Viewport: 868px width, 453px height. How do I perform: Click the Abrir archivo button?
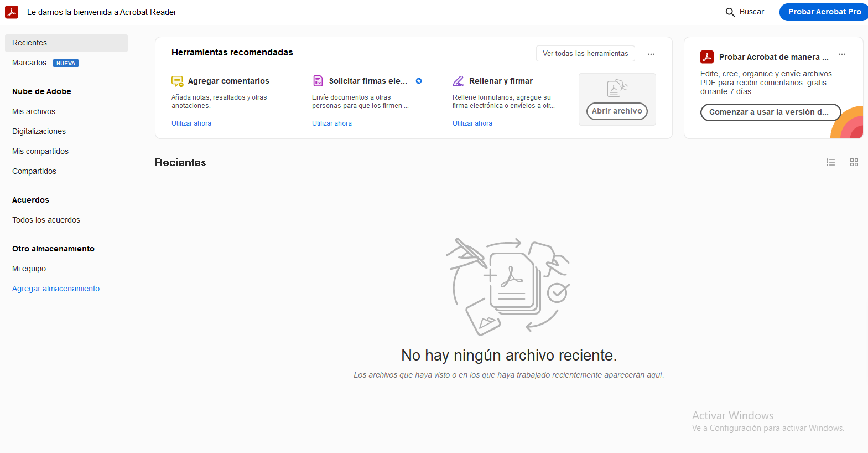pyautogui.click(x=617, y=111)
